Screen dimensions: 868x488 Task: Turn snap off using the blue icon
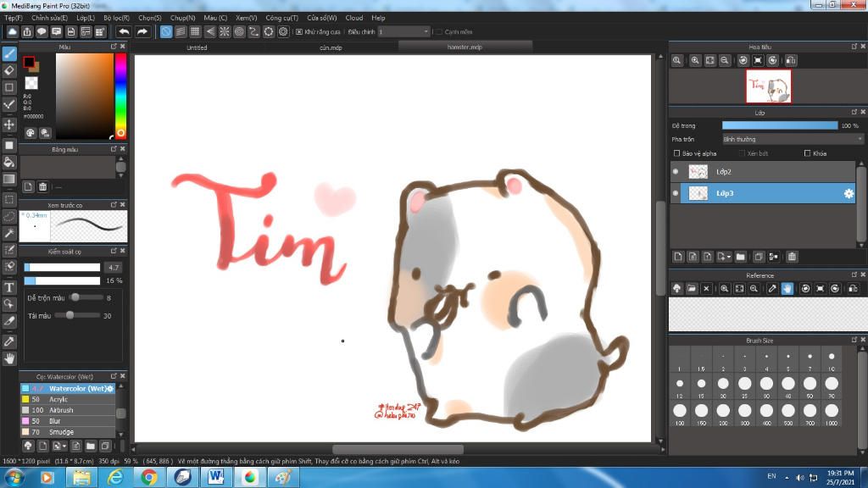coord(166,31)
